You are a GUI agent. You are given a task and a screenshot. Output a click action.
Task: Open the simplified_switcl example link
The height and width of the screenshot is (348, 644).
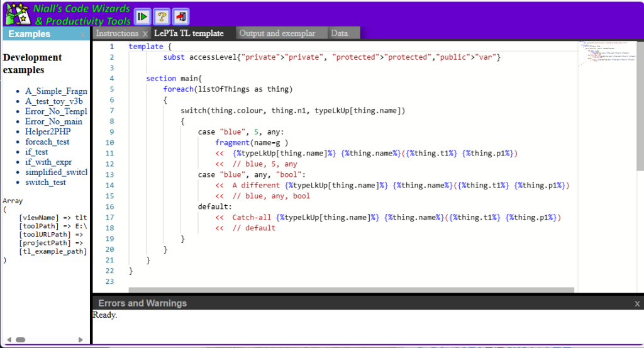coord(56,172)
